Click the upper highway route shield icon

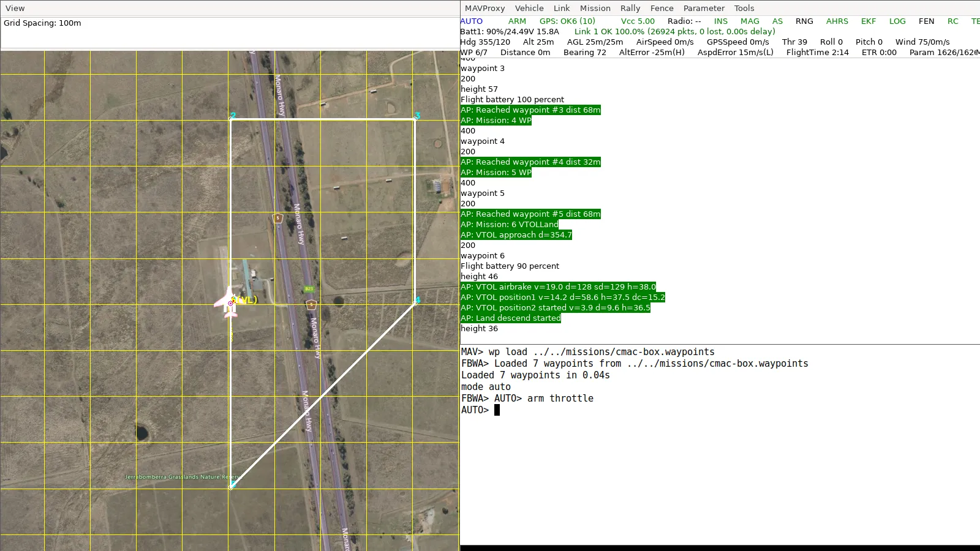277,218
